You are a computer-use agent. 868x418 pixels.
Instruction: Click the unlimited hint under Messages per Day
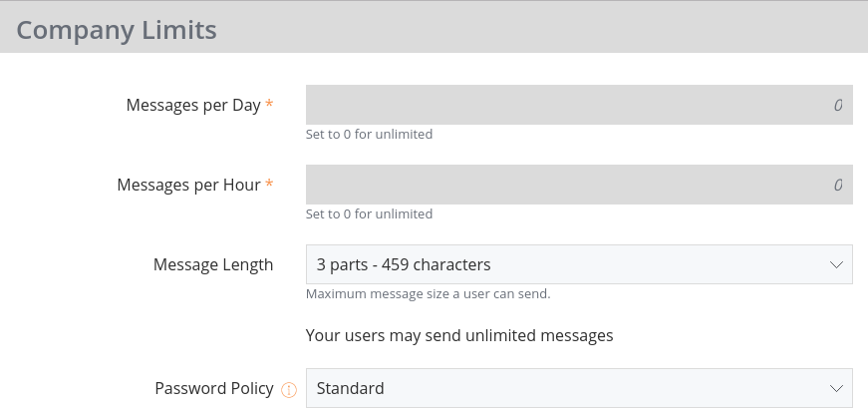point(369,134)
